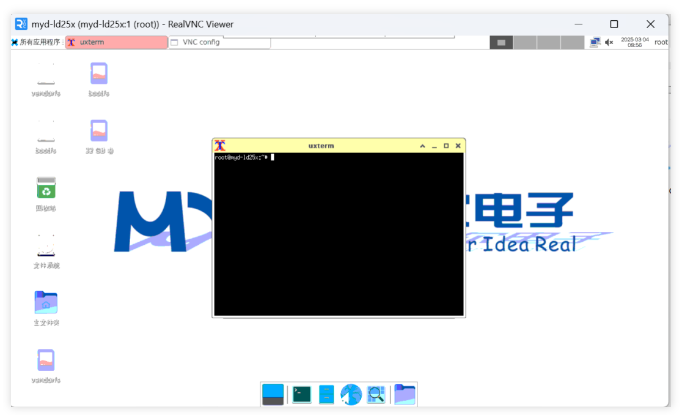This screenshot has height=415, width=685.
Task: Open the file system desktop icon
Action: click(46, 245)
